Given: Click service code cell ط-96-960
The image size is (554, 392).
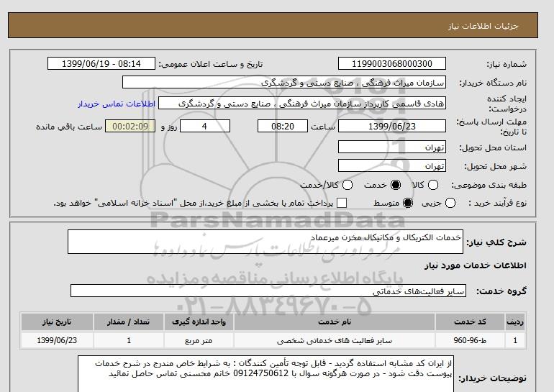Looking at the screenshot, I should point(470,340).
